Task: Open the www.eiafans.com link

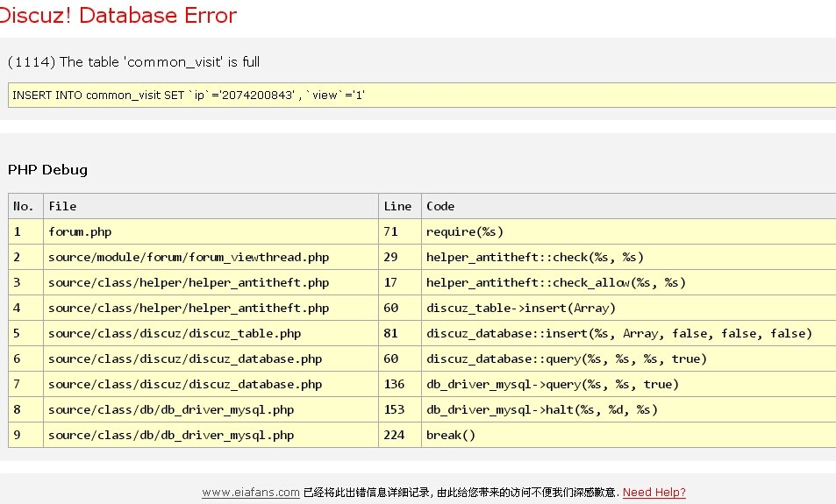Action: tap(251, 493)
